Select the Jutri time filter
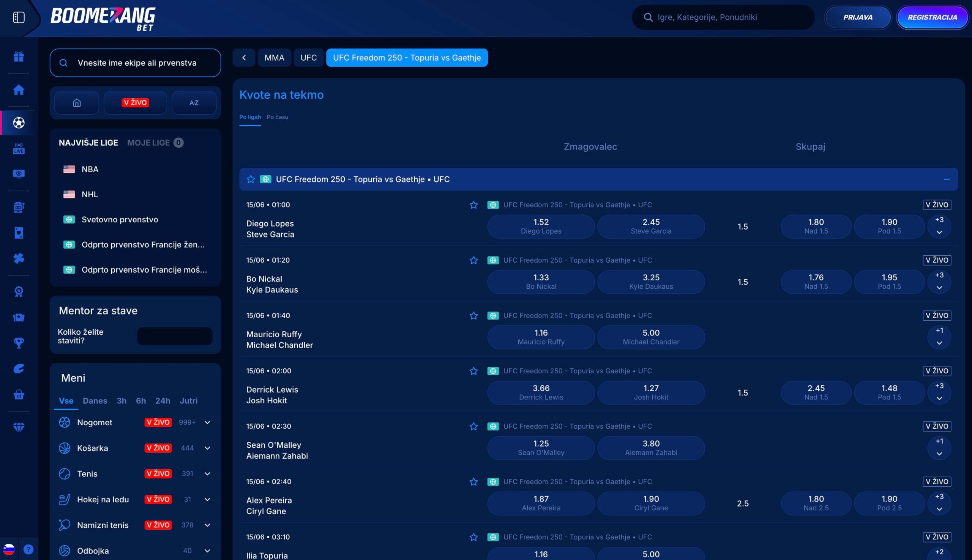This screenshot has height=560, width=972. pyautogui.click(x=189, y=401)
